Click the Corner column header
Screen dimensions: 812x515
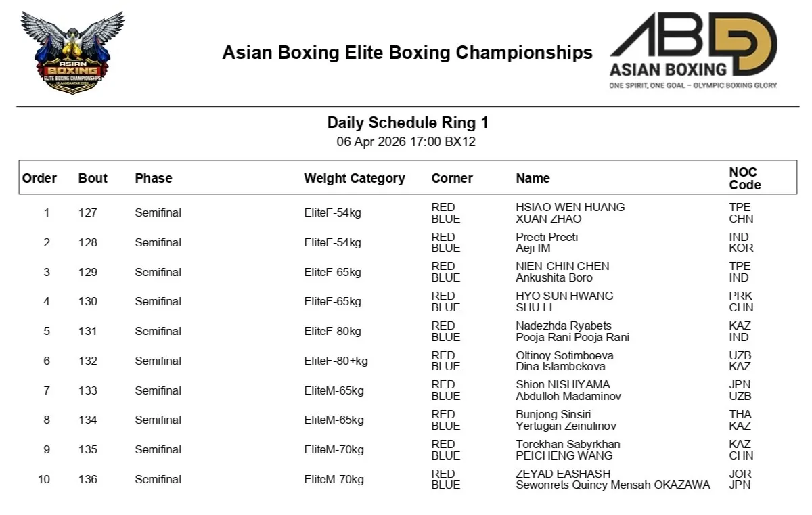click(452, 178)
